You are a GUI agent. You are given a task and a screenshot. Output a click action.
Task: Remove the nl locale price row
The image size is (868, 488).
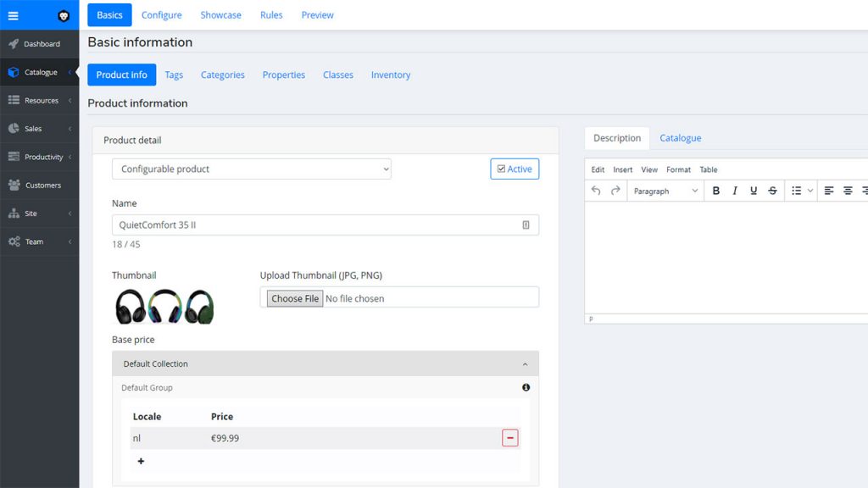pos(509,438)
